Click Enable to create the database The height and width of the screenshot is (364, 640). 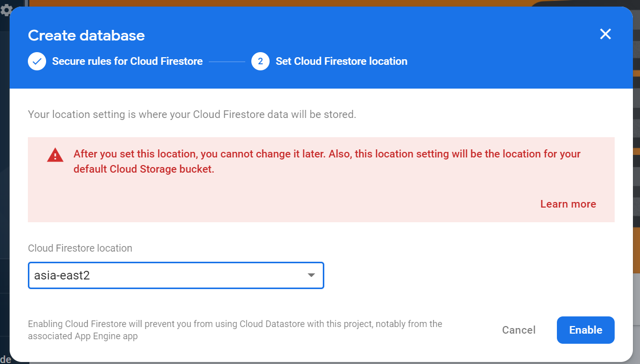pos(585,330)
